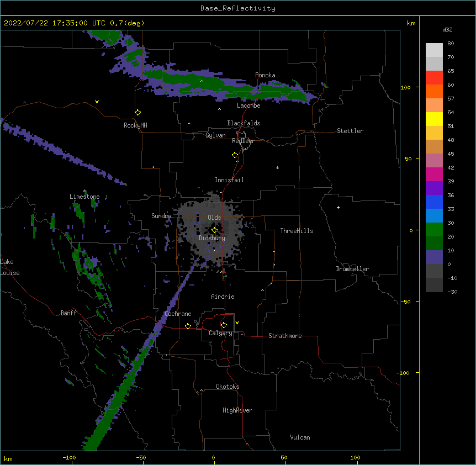
Task: Click the yellow diamond marker below Cochrane
Action: coord(188,326)
